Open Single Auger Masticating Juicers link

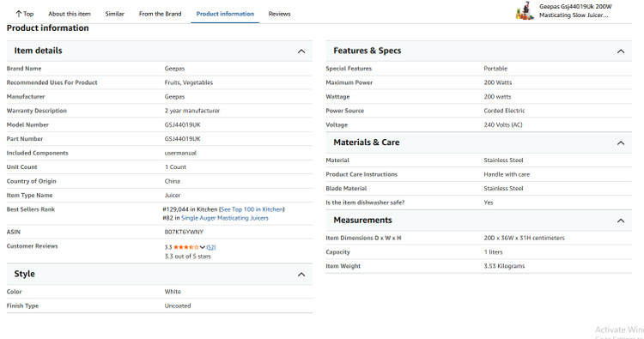click(225, 218)
